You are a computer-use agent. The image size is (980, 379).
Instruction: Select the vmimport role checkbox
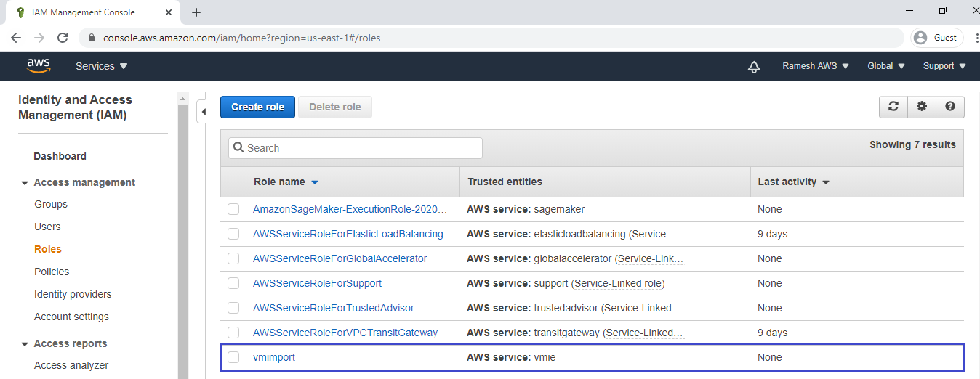point(233,357)
